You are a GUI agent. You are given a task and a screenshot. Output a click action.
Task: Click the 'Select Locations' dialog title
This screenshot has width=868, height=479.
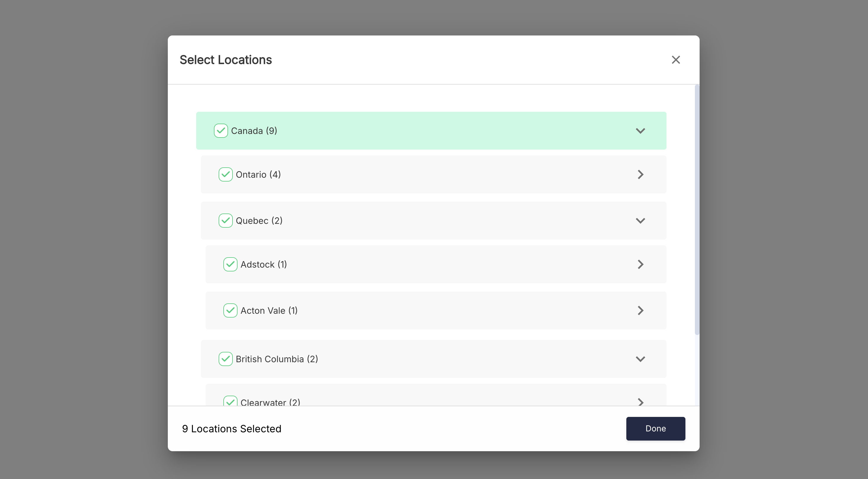225,60
